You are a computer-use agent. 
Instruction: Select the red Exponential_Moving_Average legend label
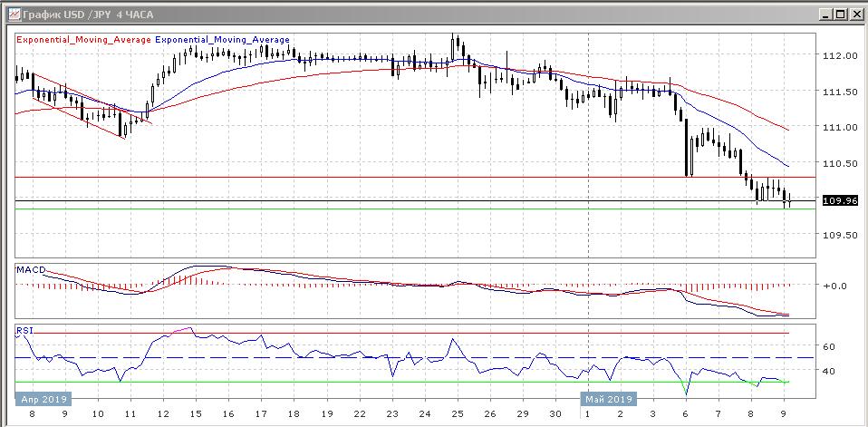click(84, 40)
